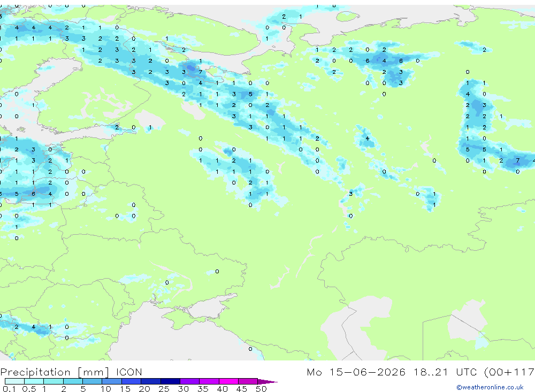The height and width of the screenshot is (392, 535).
Task: Select the 2–5 mm legend color swatch
Action: coord(73,381)
